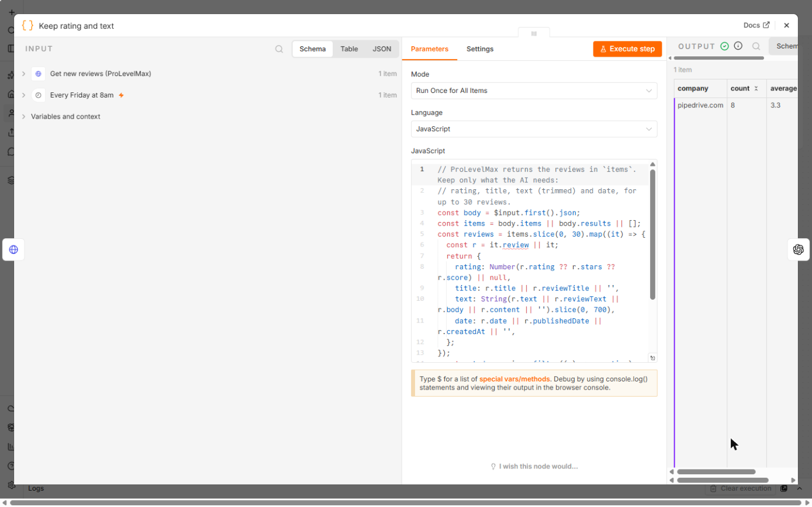Viewport: 812px width, 507px height.
Task: Click the plus icon atop the background sidebar
Action: (x=11, y=12)
